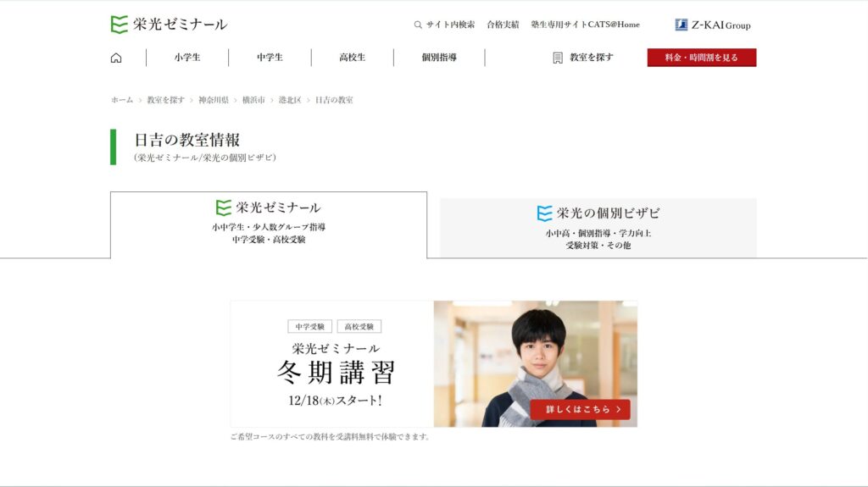
Task: Click the red 料金・時間割を見る button
Action: coord(701,58)
